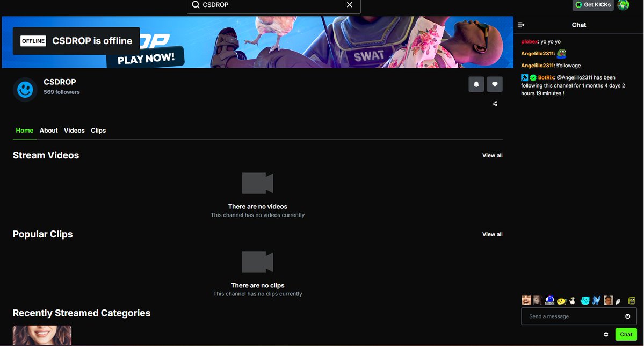Open the Get KICKs button
Image resolution: width=644 pixels, height=346 pixels.
(592, 4)
